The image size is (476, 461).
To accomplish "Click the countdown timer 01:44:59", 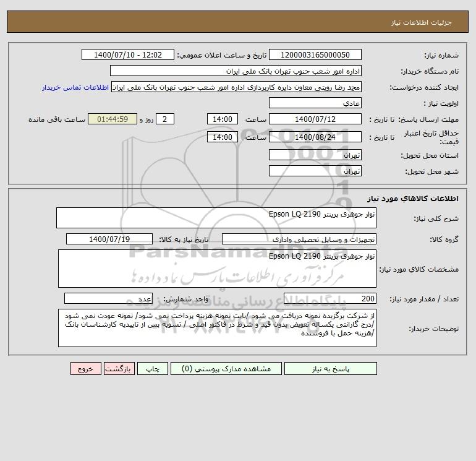I will pos(113,119).
